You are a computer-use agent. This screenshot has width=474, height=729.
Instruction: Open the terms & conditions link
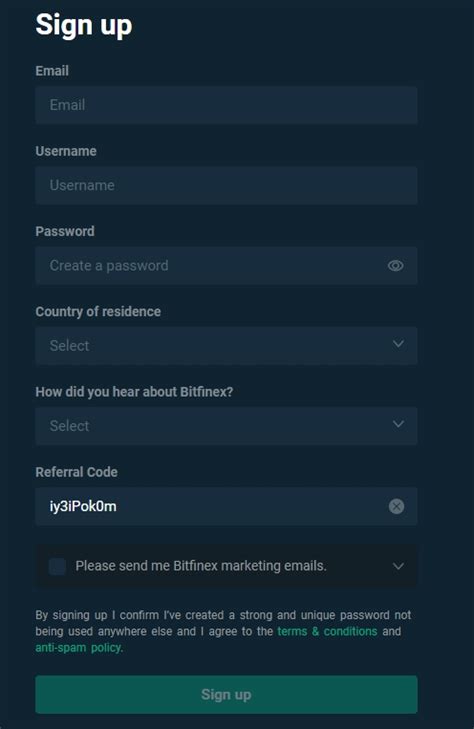coord(327,631)
